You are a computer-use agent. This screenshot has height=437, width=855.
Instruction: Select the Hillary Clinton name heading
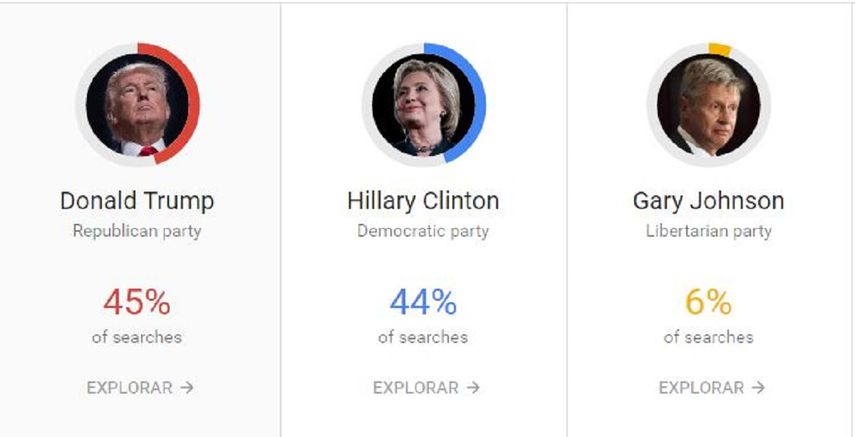tap(423, 200)
